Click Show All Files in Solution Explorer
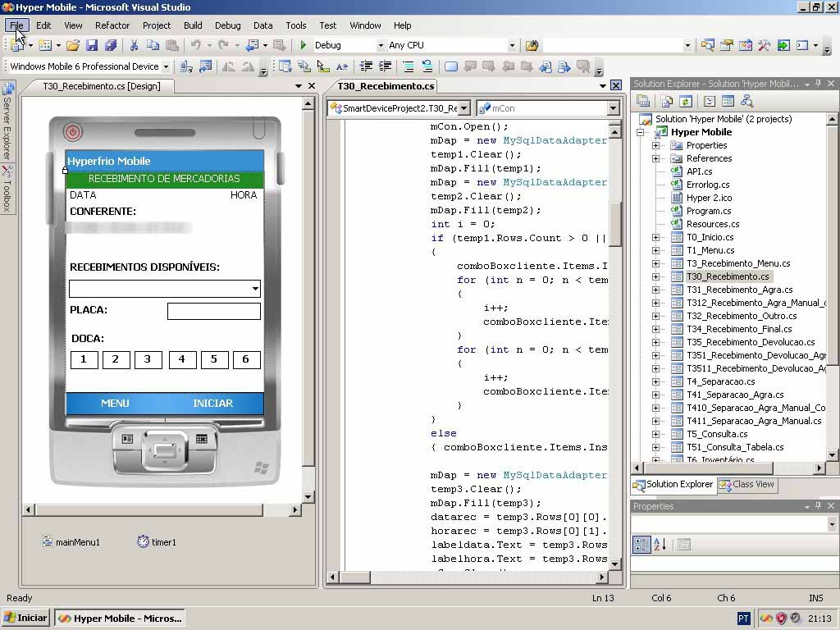The image size is (840, 630). [x=667, y=101]
